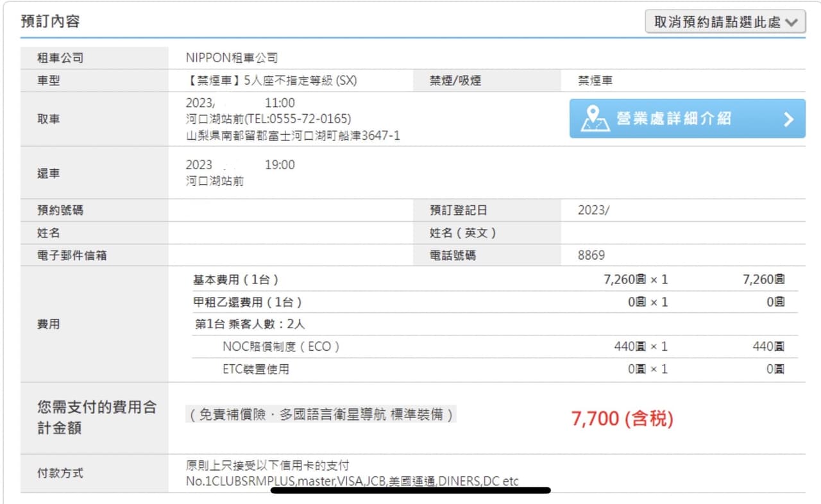Click the 免責補償險 標準裝備 note
Screen dimensions: 821x504
click(x=321, y=415)
